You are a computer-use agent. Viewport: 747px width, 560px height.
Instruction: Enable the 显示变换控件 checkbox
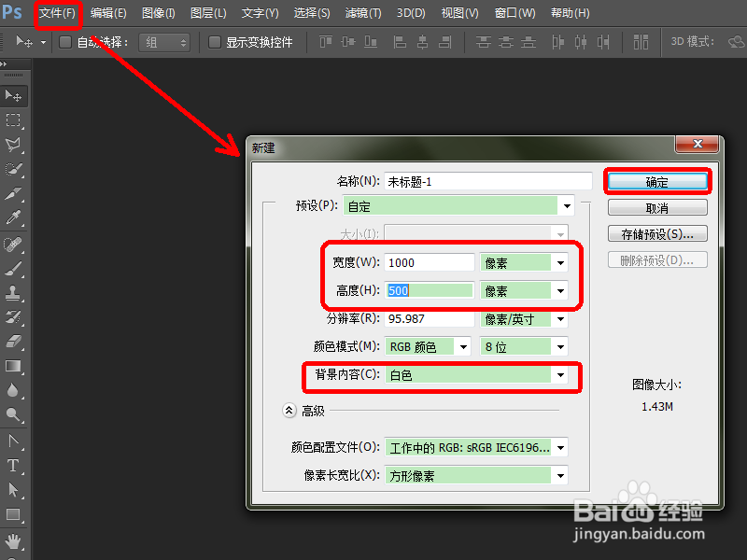tap(215, 42)
